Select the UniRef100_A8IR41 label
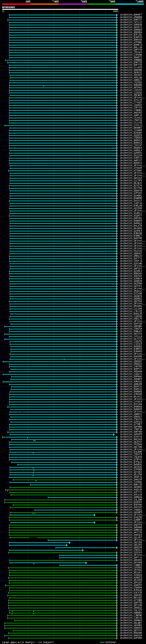 [x=131, y=88]
